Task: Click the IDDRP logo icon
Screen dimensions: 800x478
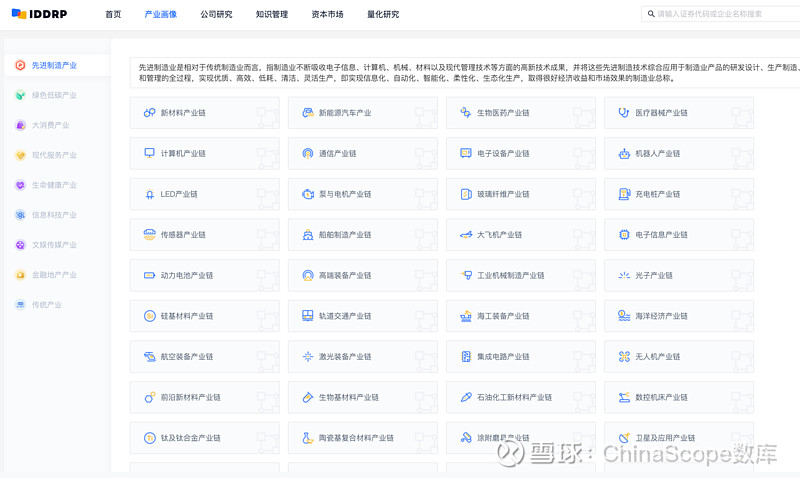Action: [x=19, y=14]
